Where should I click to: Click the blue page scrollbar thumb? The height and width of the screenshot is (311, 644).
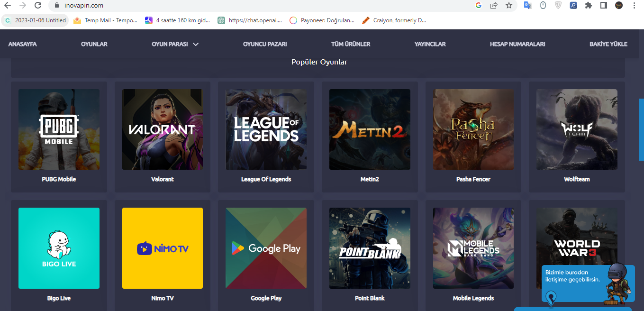pos(641,129)
